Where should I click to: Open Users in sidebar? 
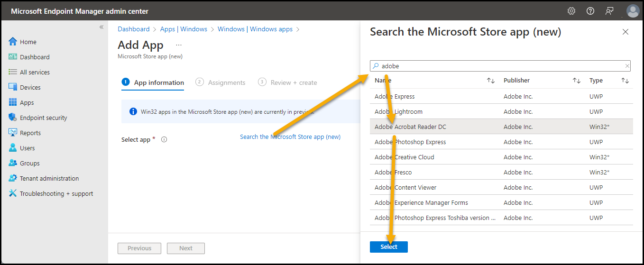[x=28, y=148]
